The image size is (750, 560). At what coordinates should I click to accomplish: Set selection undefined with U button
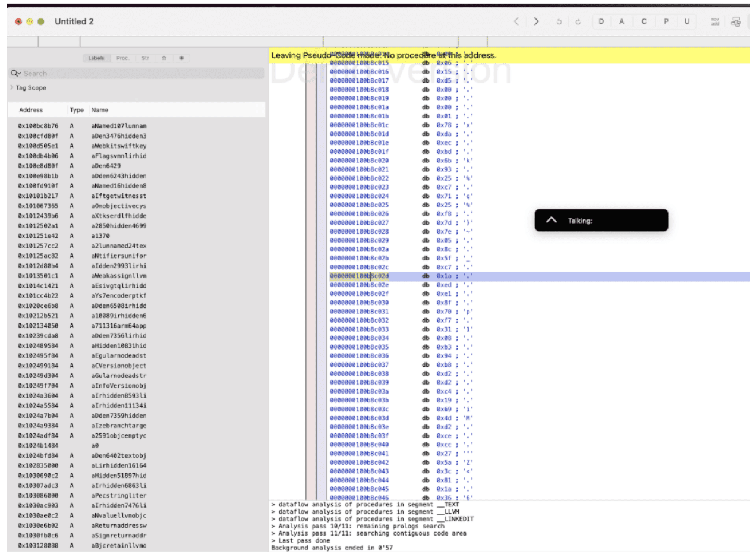point(686,21)
